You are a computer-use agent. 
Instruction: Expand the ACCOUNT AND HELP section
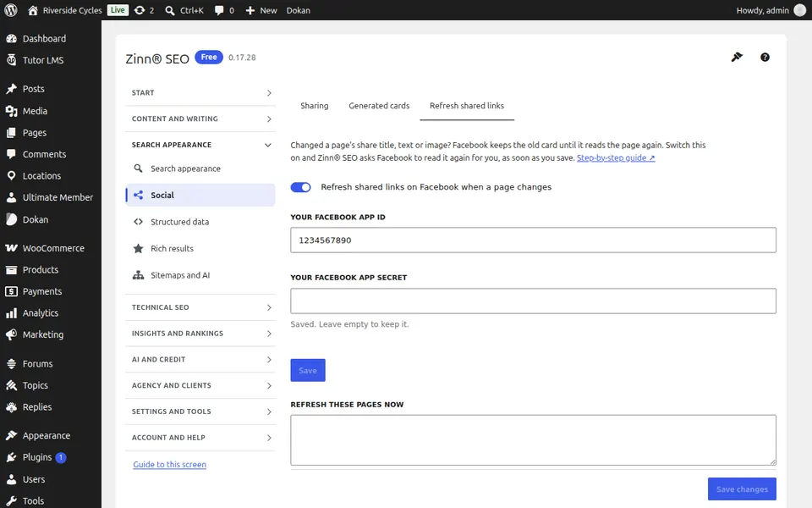200,437
